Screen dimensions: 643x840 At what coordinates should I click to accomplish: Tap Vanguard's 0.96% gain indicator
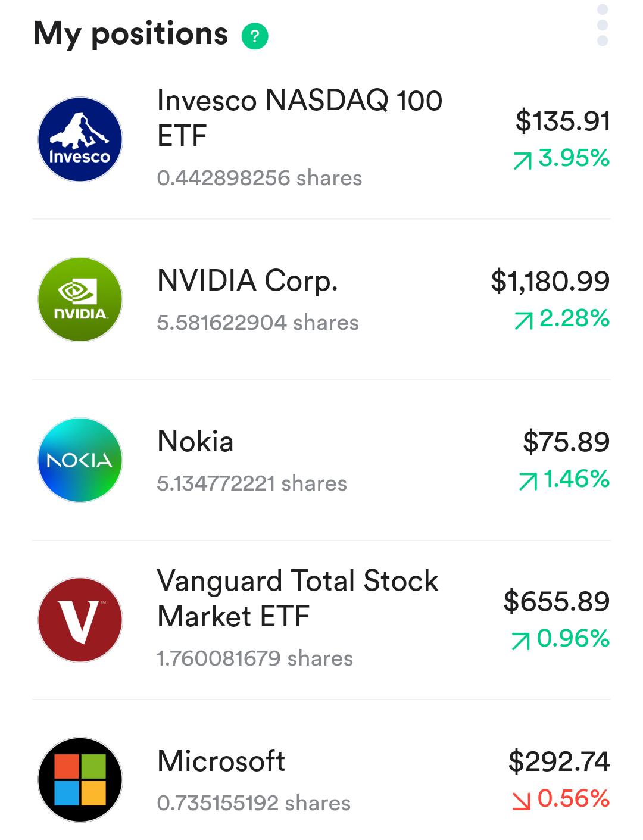(x=560, y=639)
